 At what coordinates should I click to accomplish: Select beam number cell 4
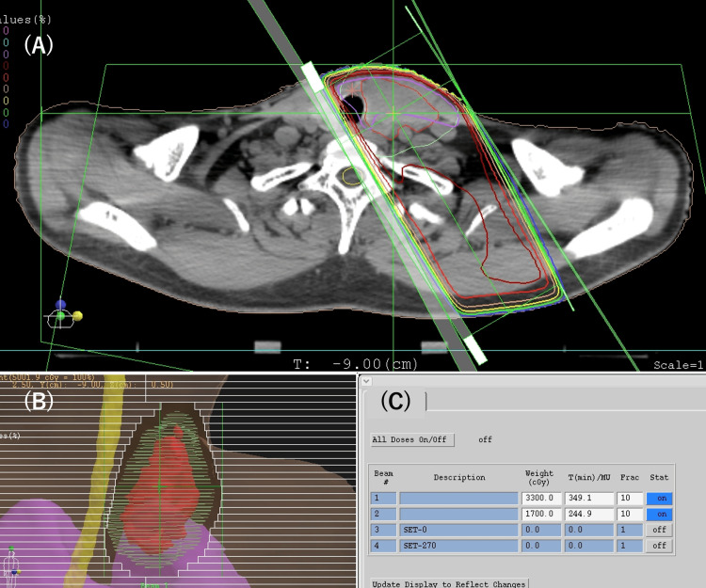tap(384, 546)
